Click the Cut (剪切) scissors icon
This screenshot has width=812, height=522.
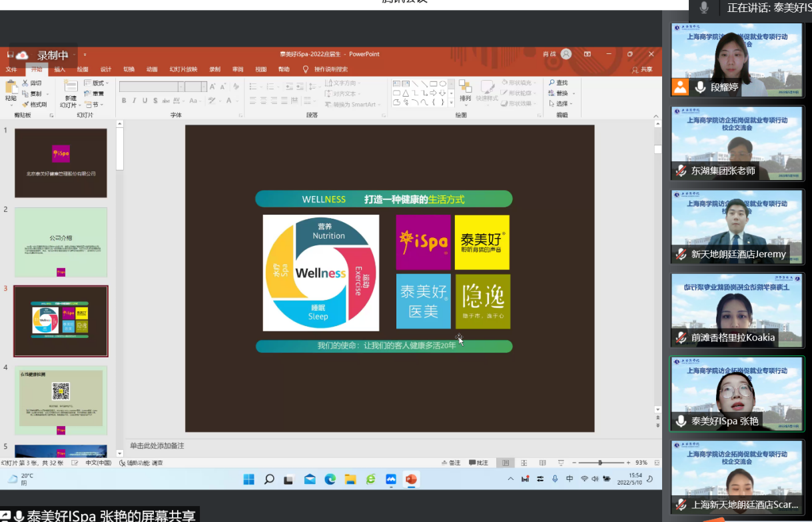pyautogui.click(x=26, y=83)
